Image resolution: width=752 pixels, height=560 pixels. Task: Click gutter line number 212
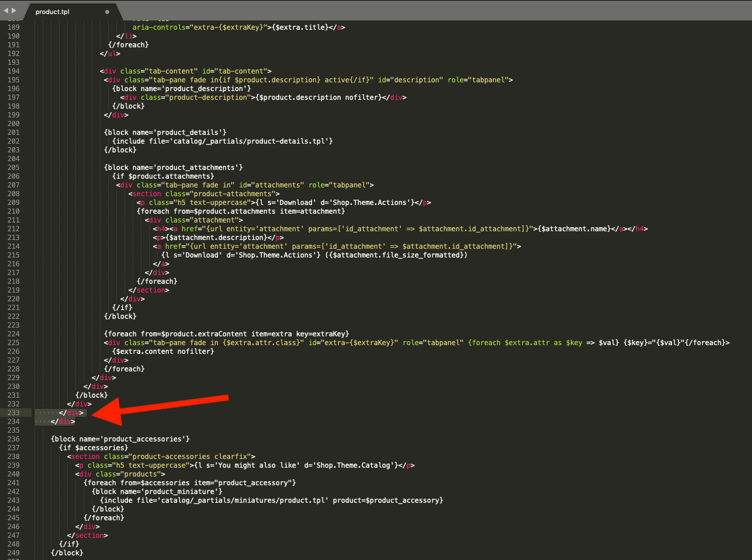(13, 229)
